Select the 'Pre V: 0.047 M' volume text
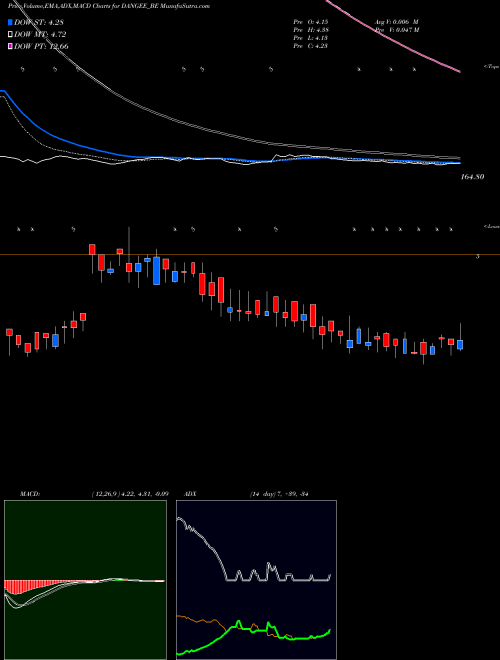 pos(397,29)
